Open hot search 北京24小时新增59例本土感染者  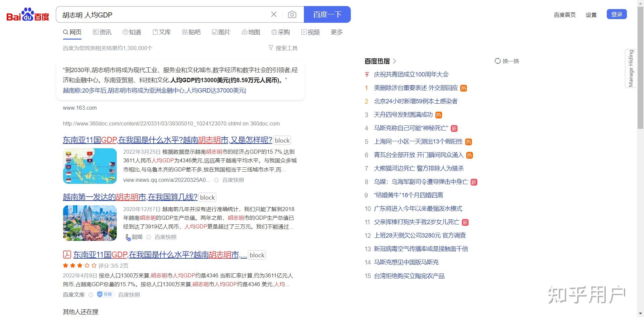[x=416, y=101]
